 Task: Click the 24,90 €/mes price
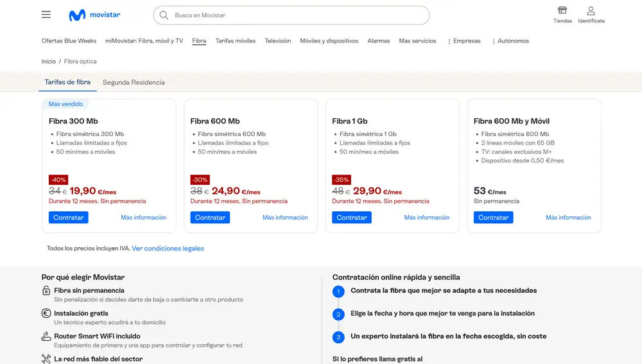pos(236,191)
